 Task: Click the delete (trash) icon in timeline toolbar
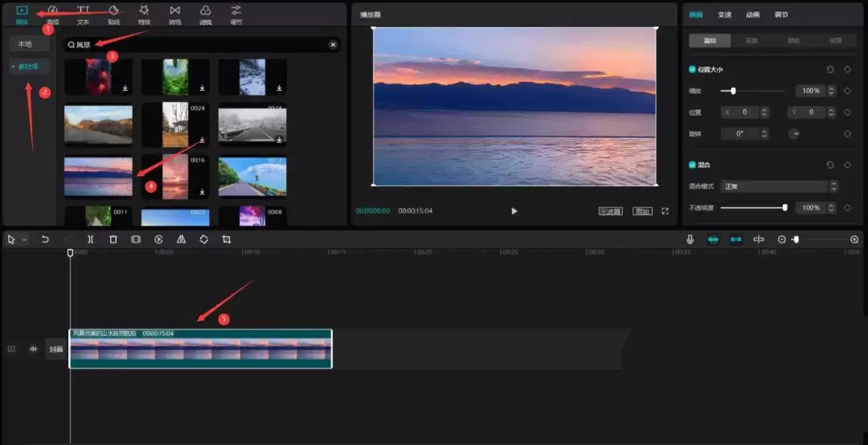[x=113, y=239]
